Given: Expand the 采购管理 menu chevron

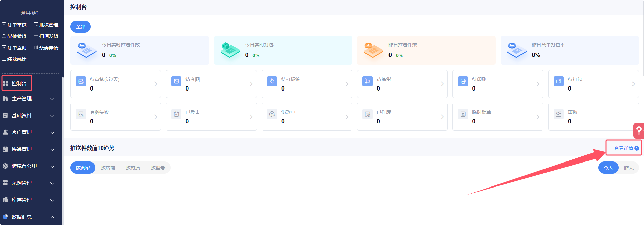Looking at the screenshot, I should pyautogui.click(x=52, y=183).
